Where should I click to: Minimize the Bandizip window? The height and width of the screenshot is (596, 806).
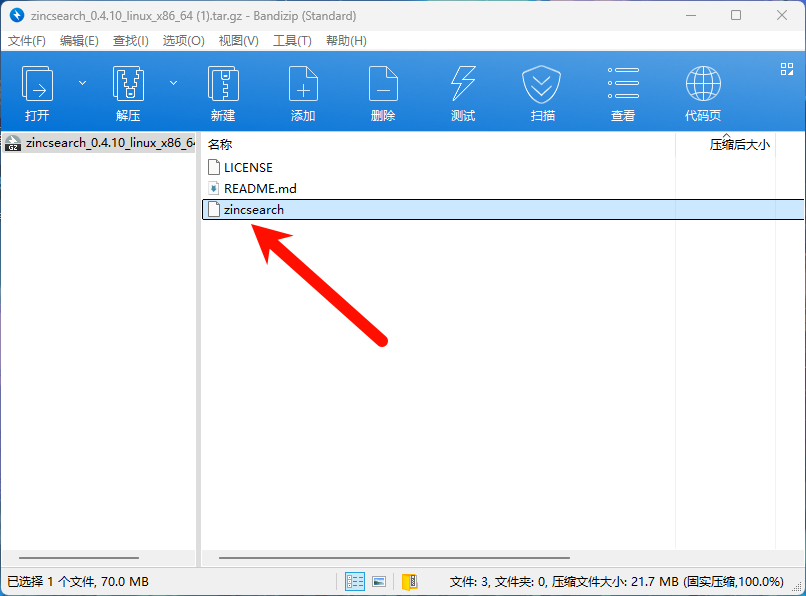click(x=691, y=15)
